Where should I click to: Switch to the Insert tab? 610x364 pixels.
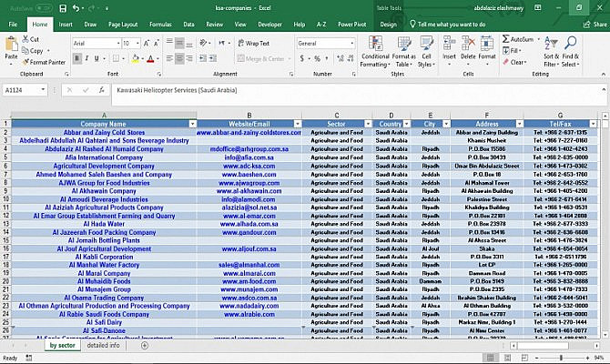pyautogui.click(x=66, y=24)
